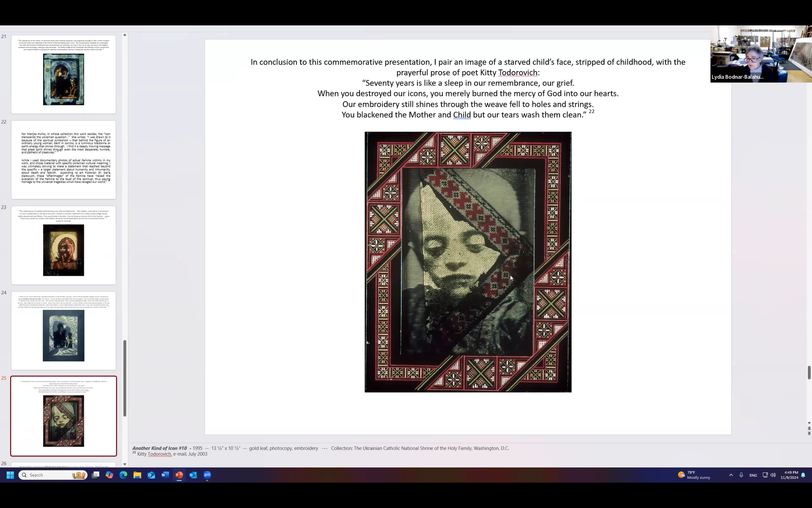
Task: Expand hidden system tray icons
Action: point(731,475)
